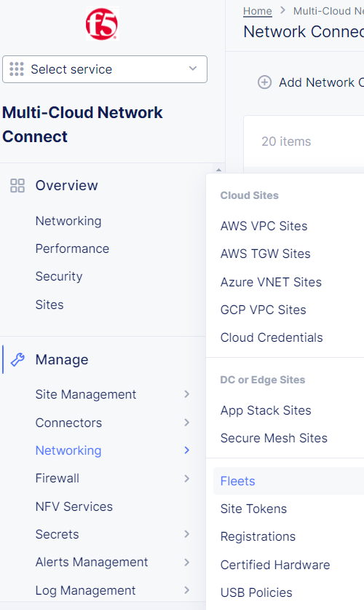
Task: Expand the Connectors submenu arrow
Action: pos(187,423)
